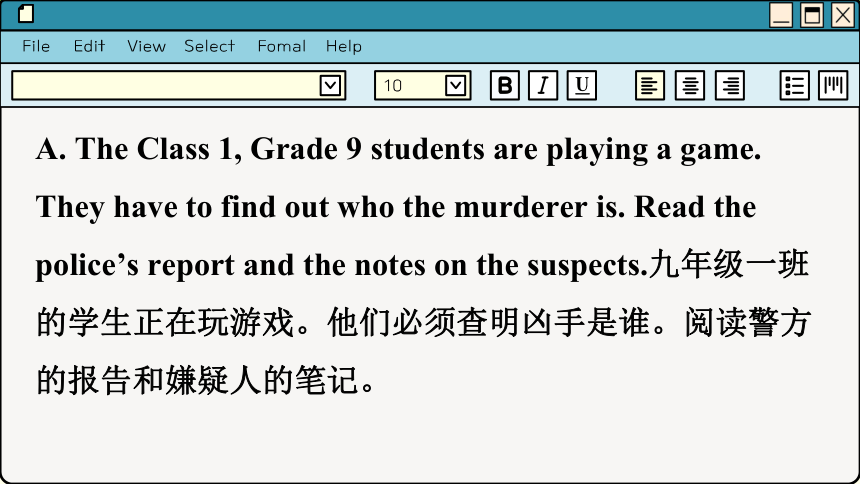This screenshot has width=860, height=484.
Task: Click the word "suspects" in the document
Action: click(x=585, y=266)
